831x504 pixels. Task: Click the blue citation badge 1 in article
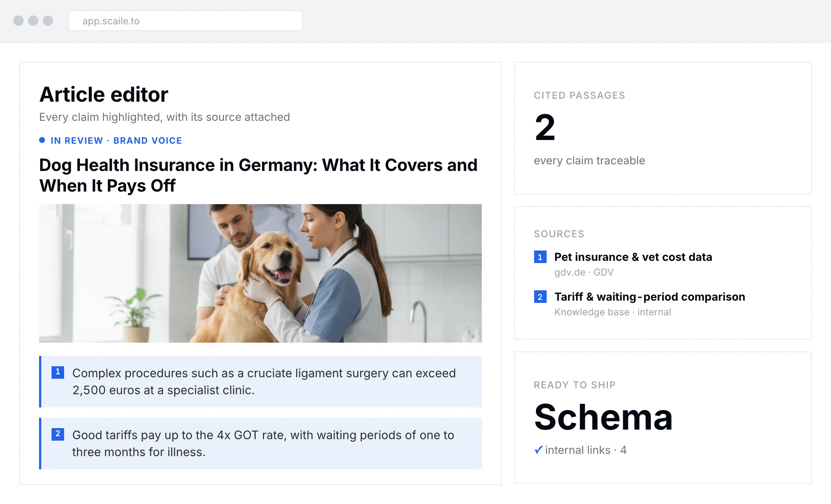[x=58, y=372]
